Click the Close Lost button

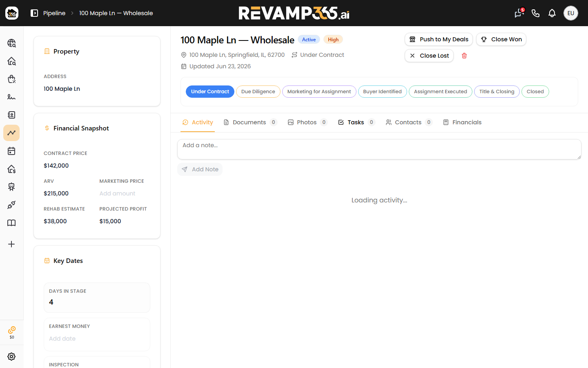(x=429, y=56)
